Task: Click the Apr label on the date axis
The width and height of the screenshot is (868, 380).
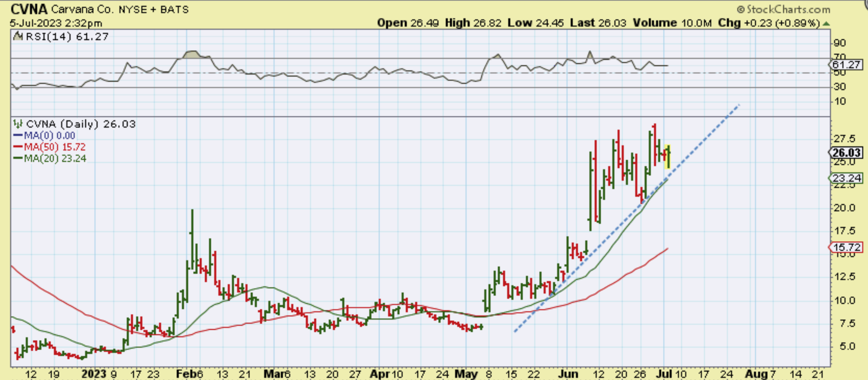Action: click(x=379, y=374)
